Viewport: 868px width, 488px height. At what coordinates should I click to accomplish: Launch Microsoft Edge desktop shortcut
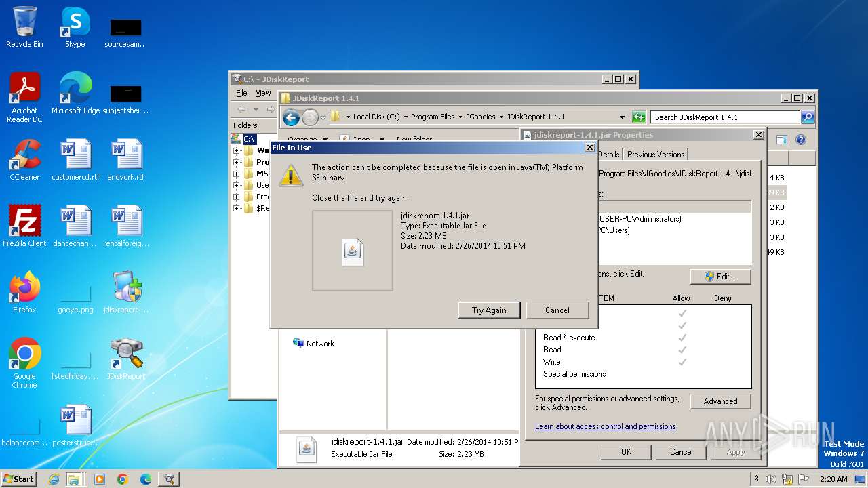point(75,94)
